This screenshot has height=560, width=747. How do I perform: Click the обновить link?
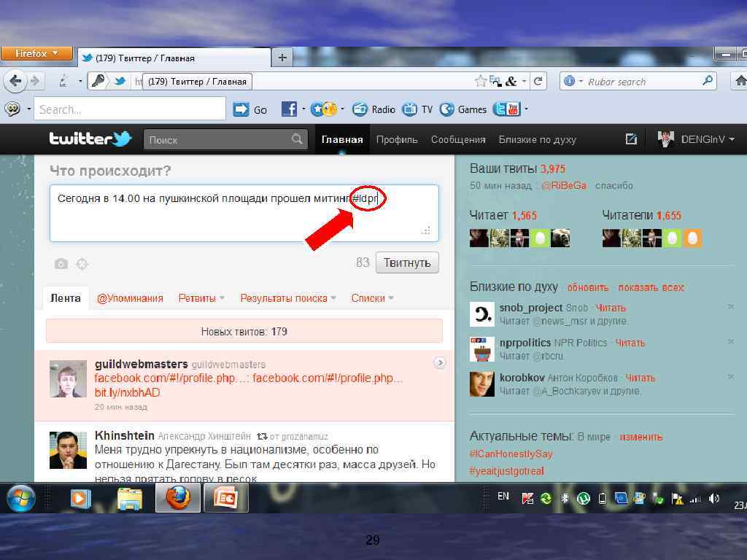pos(588,287)
